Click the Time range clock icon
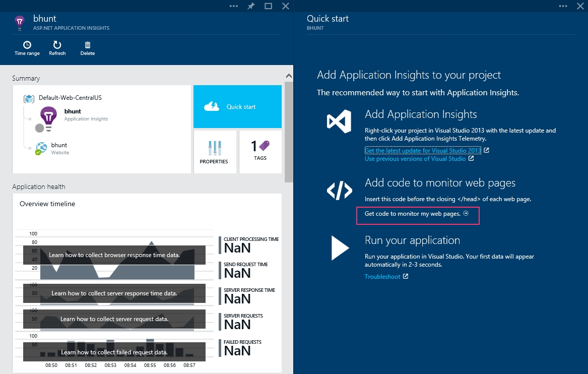 tap(27, 45)
